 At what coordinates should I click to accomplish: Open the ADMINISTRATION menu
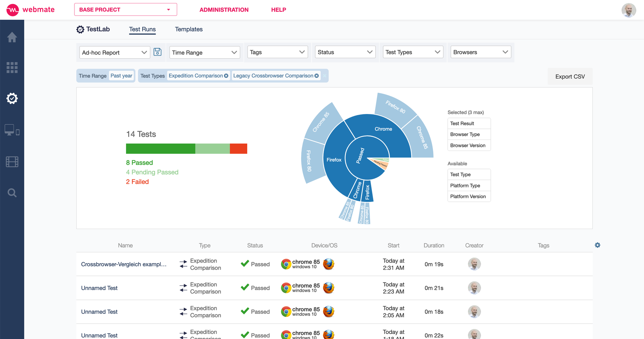(x=224, y=10)
